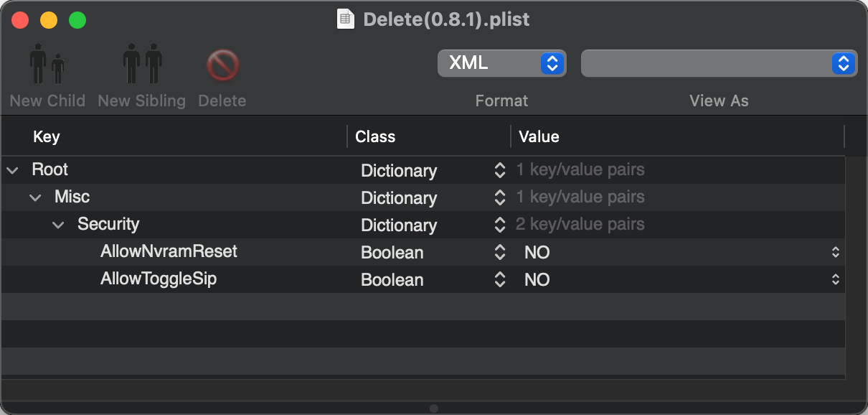Click the Class column header

coord(375,136)
